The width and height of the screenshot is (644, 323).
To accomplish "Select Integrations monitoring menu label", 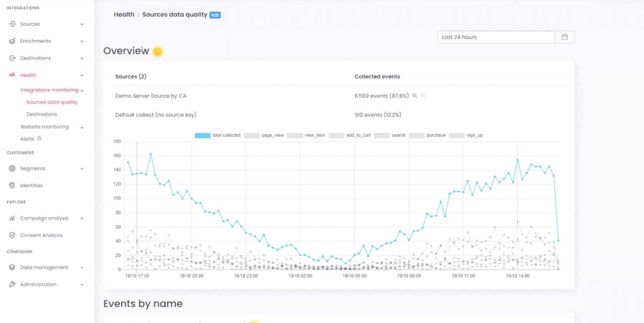I will tap(49, 90).
